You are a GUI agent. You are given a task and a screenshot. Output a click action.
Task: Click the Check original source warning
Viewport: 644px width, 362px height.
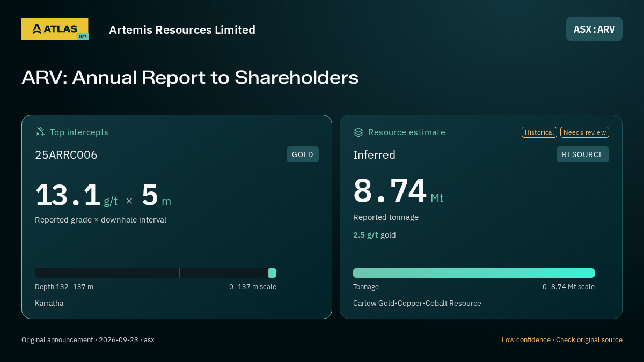click(x=589, y=339)
